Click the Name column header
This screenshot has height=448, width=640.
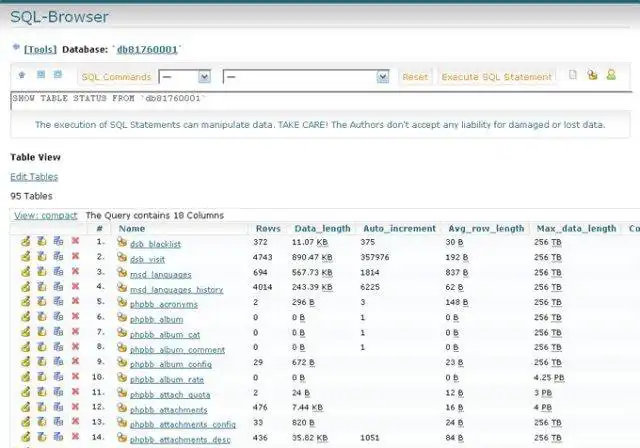[x=131, y=228]
